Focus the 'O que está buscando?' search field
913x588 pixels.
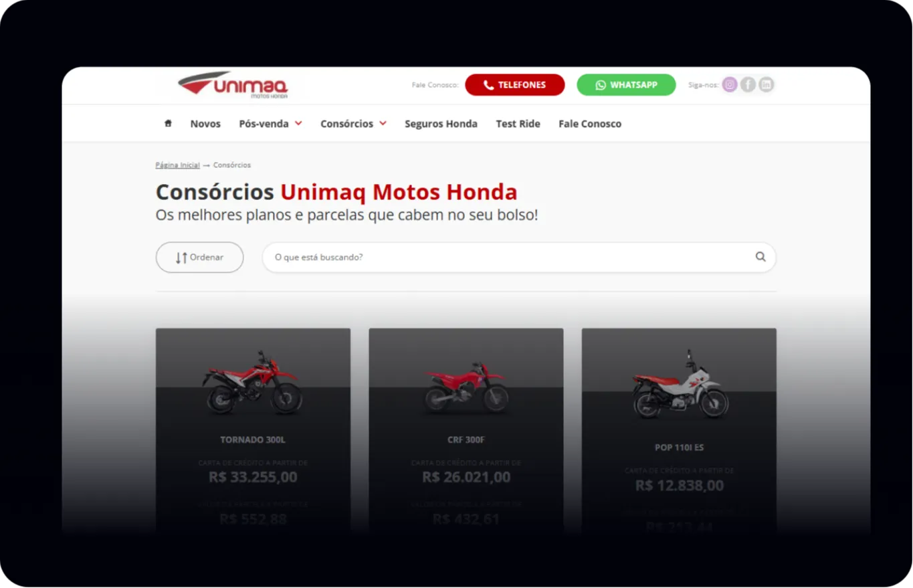click(x=519, y=257)
